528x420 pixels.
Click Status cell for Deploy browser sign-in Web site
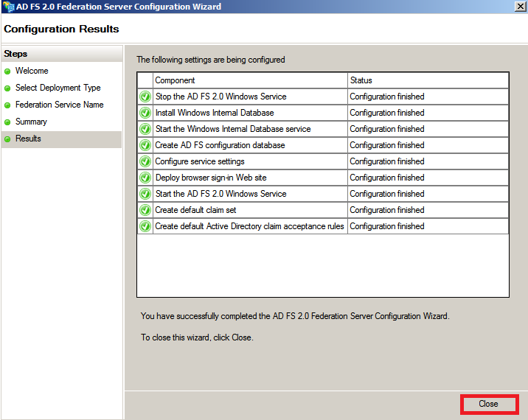click(428, 178)
